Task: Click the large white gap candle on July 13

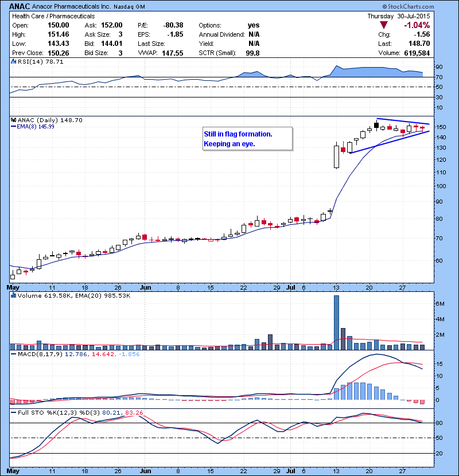Action: (x=336, y=157)
